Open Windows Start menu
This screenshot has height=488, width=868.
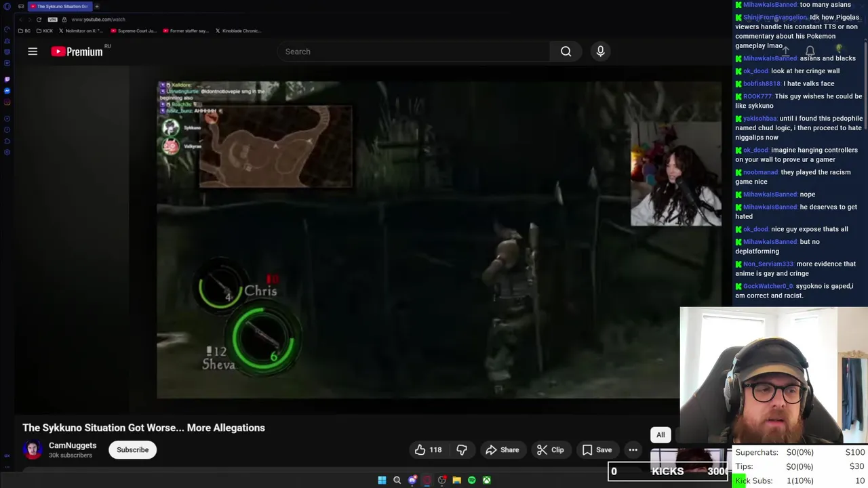coord(382,481)
